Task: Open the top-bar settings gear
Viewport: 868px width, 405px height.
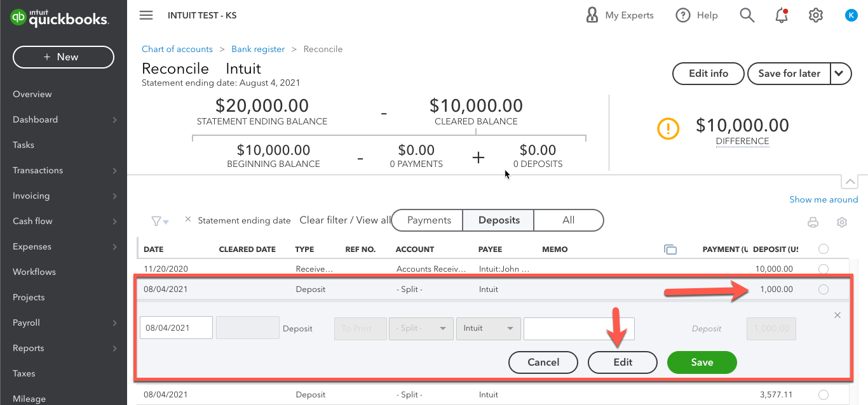Action: click(x=815, y=15)
